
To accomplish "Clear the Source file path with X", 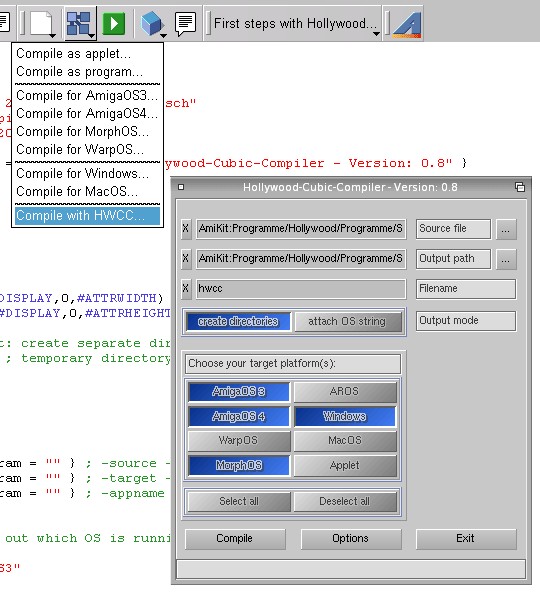I will click(x=186, y=229).
